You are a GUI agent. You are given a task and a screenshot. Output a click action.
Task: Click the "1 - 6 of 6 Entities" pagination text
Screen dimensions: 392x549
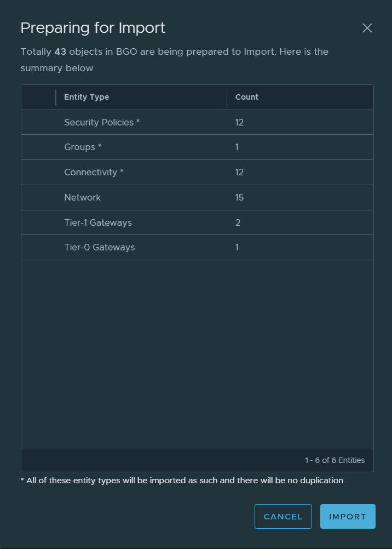[x=335, y=460]
